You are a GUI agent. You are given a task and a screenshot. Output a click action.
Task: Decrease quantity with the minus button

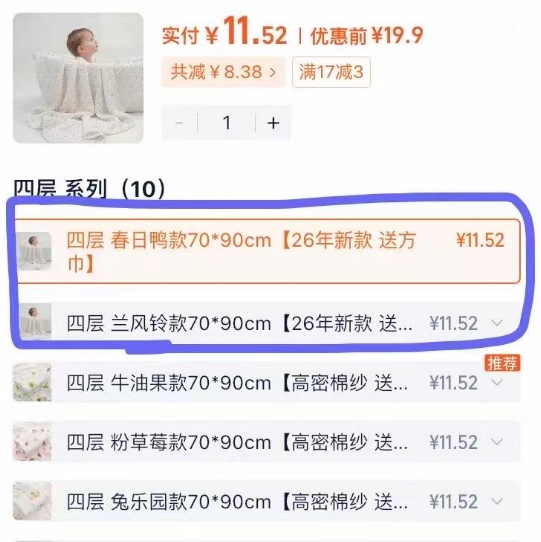pyautogui.click(x=179, y=123)
